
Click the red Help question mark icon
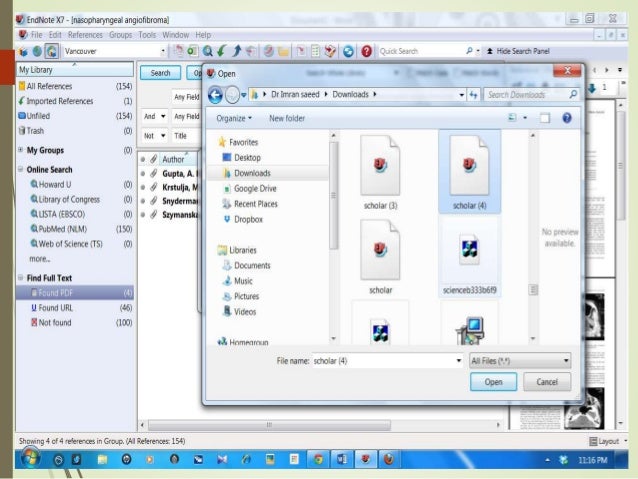point(366,51)
